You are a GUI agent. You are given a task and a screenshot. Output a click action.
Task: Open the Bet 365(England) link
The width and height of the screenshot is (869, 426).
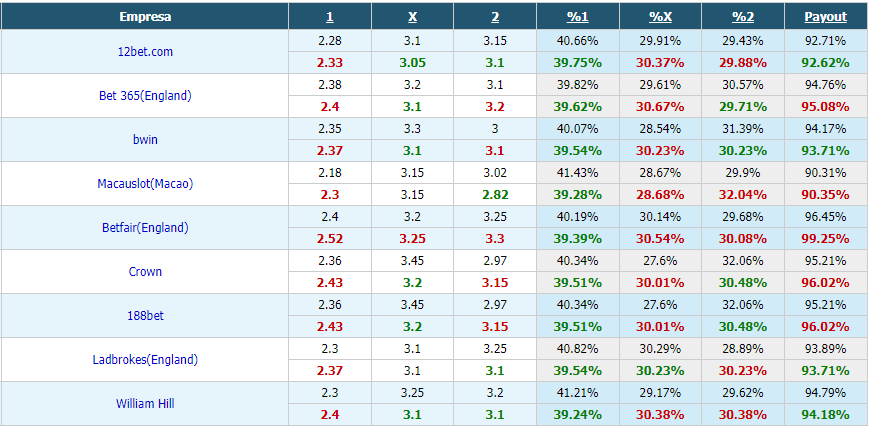[145, 95]
